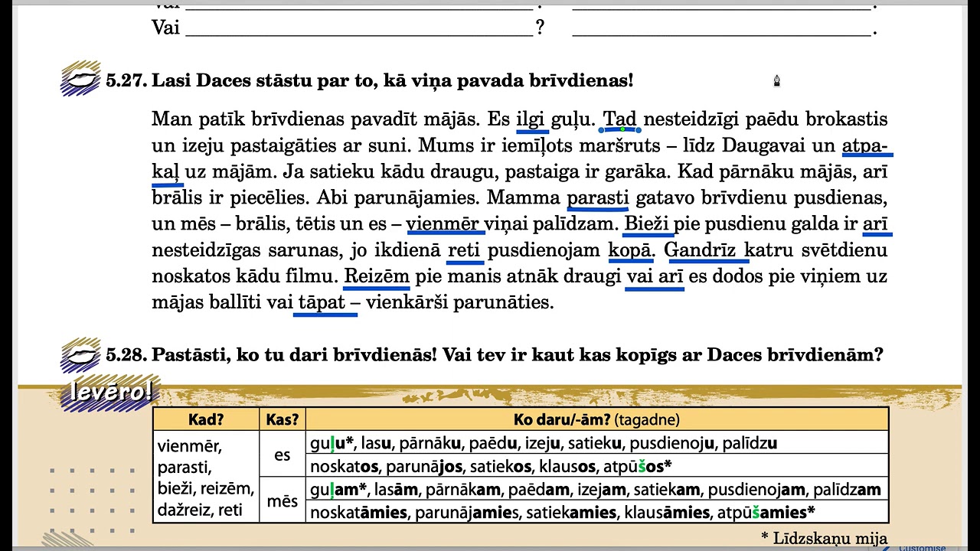Click the 'es' cell in the Kas? column

pos(283,455)
